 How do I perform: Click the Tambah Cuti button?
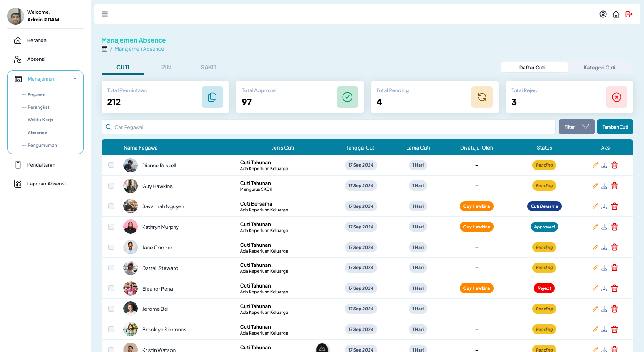615,127
